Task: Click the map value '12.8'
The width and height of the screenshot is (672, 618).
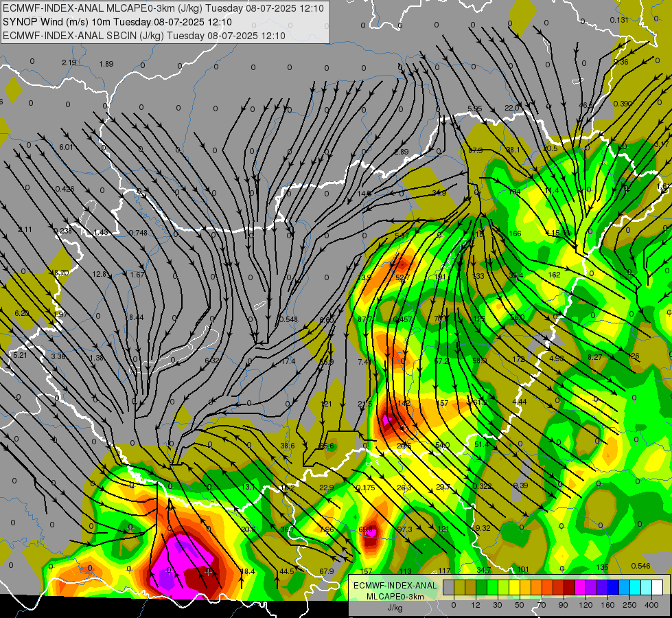Action: [99, 274]
